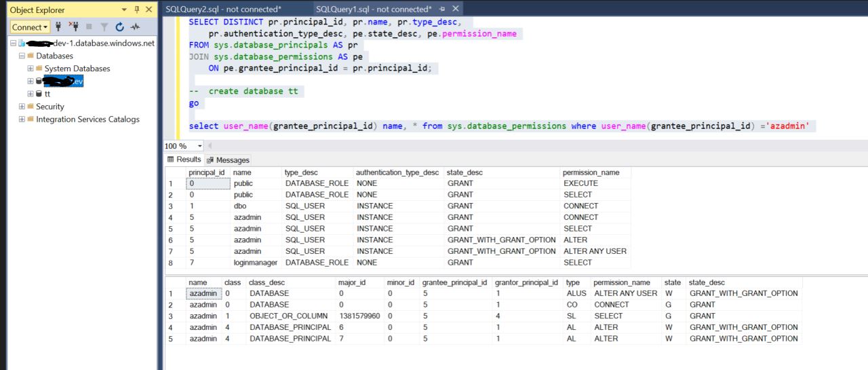Open the Connect dropdown in Object Explorer
Screen dimensions: 868x370
29,27
